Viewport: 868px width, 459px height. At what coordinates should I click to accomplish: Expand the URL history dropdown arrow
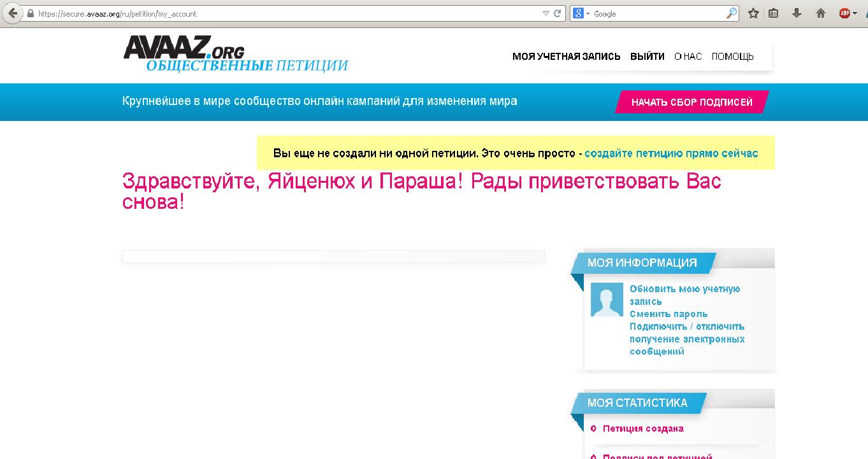pos(546,13)
